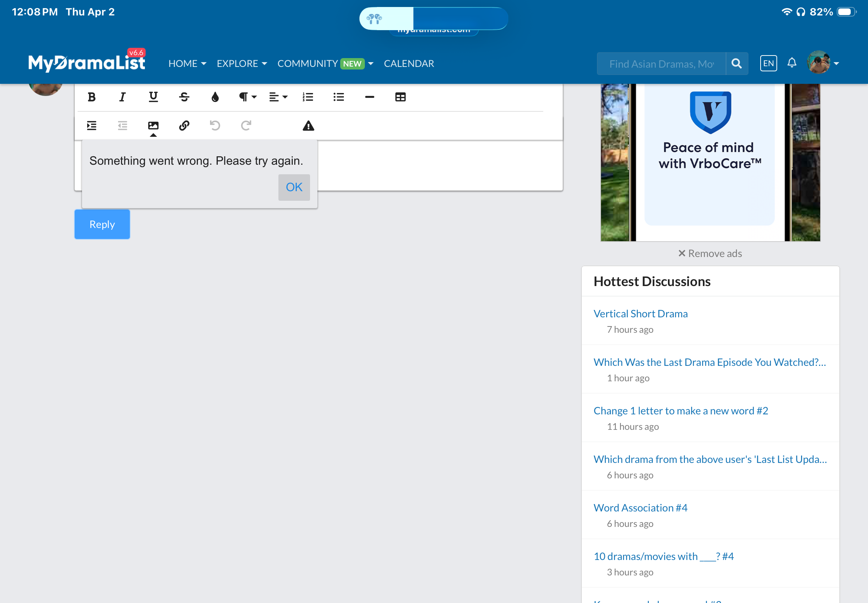Toggle italic text formatting
Viewport: 868px width, 603px height.
tap(122, 97)
